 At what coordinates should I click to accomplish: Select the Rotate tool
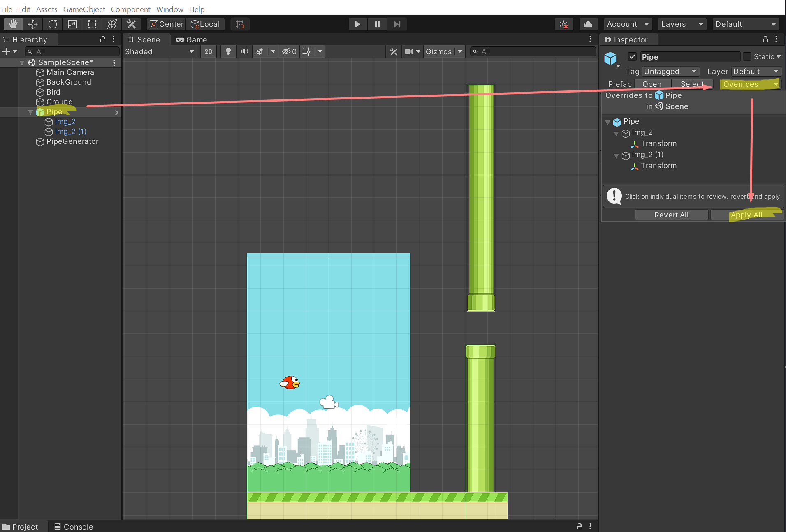pos(53,24)
